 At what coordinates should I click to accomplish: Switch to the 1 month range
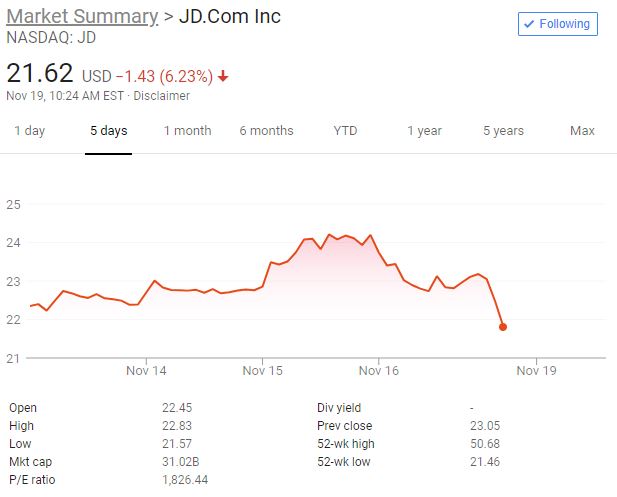click(188, 131)
